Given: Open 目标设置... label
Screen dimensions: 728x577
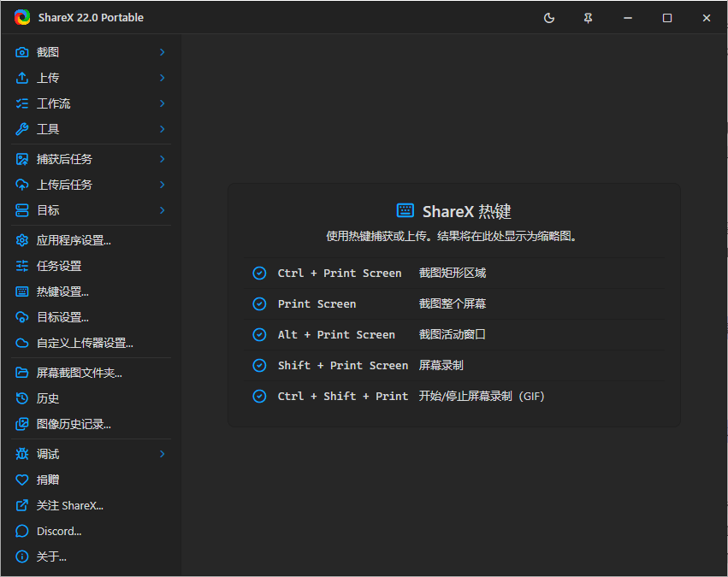Looking at the screenshot, I should click(x=62, y=317).
